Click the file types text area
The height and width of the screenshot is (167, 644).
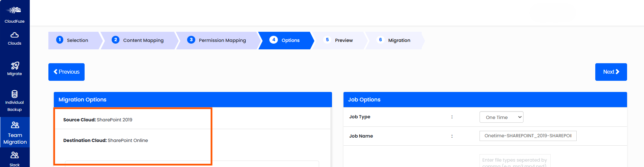pos(515,161)
